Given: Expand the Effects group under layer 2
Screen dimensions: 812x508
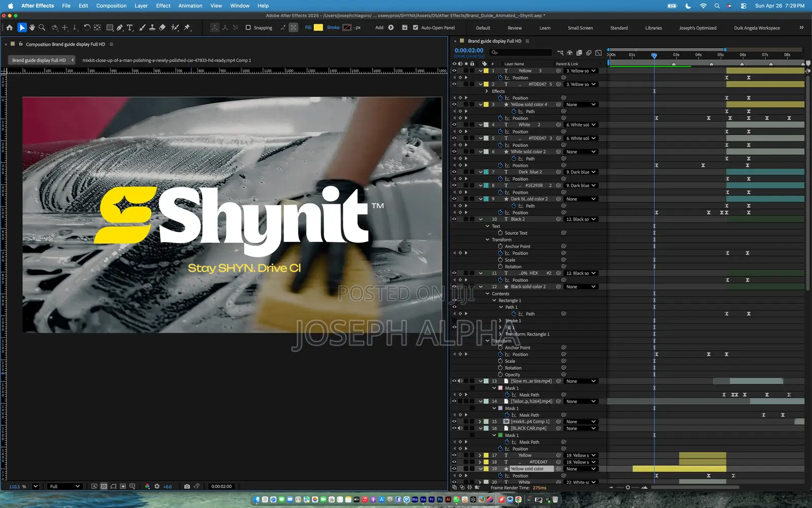Looking at the screenshot, I should [x=487, y=91].
